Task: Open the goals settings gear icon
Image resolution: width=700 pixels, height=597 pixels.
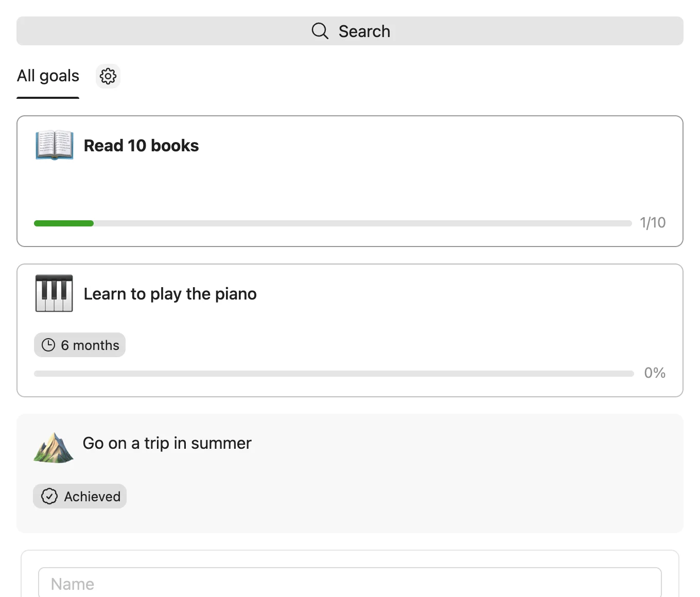Action: point(108,76)
